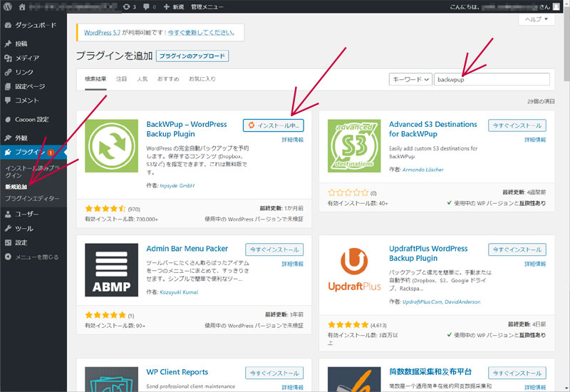Screen dimensions: 570x392
Task: Click the Advanced S3 Destinations plugin icon
Action: tap(354, 146)
